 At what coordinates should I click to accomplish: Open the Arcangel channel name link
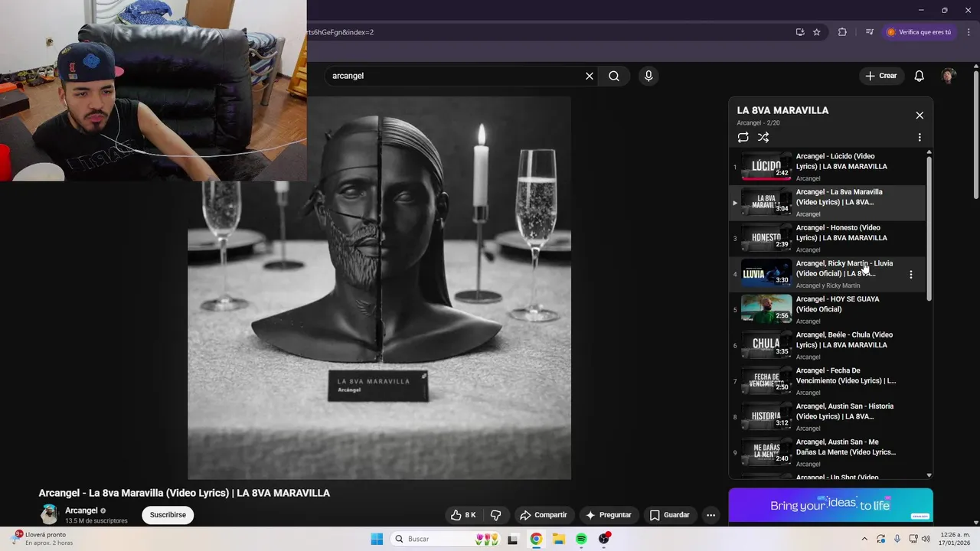[x=81, y=510]
